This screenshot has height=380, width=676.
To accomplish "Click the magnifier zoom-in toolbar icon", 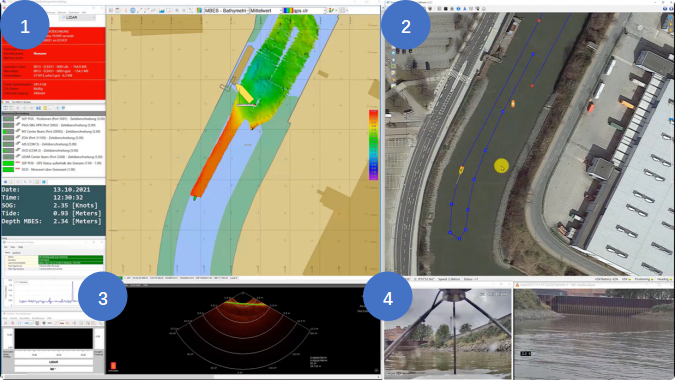I will pyautogui.click(x=177, y=10).
